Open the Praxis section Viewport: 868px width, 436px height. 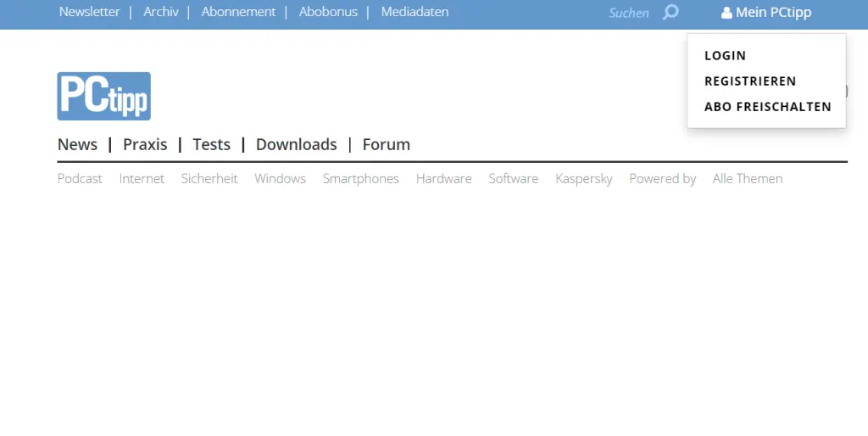pos(145,144)
